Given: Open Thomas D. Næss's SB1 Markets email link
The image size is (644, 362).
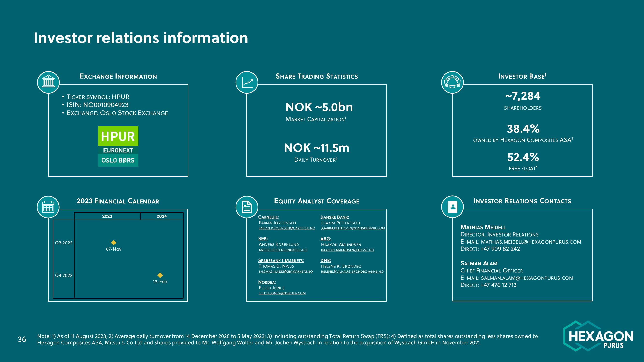Looking at the screenshot, I should pyautogui.click(x=286, y=271).
